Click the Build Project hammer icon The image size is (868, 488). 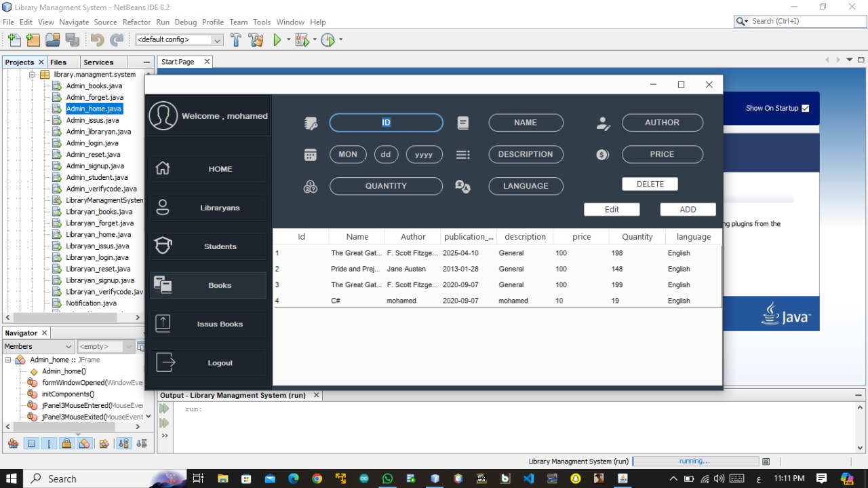tap(236, 40)
